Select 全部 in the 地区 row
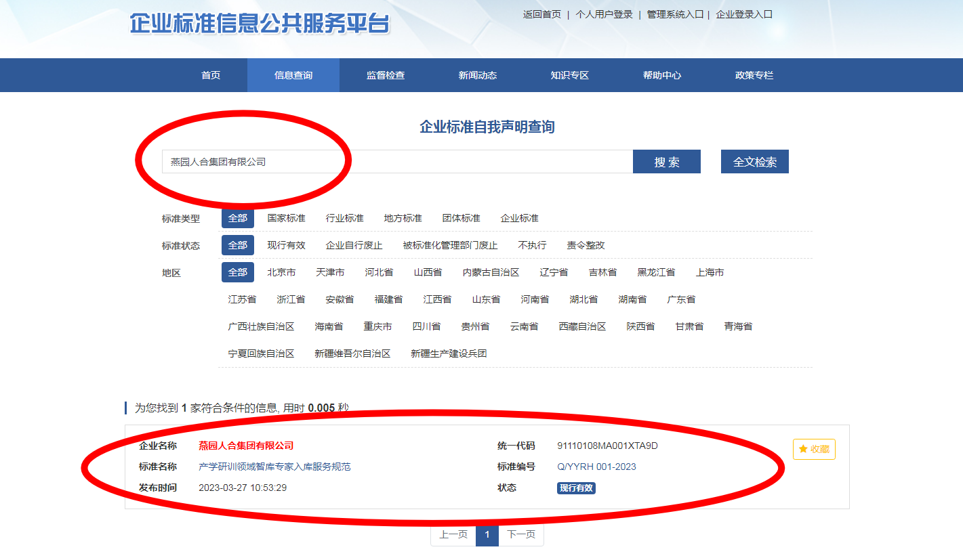 point(238,272)
